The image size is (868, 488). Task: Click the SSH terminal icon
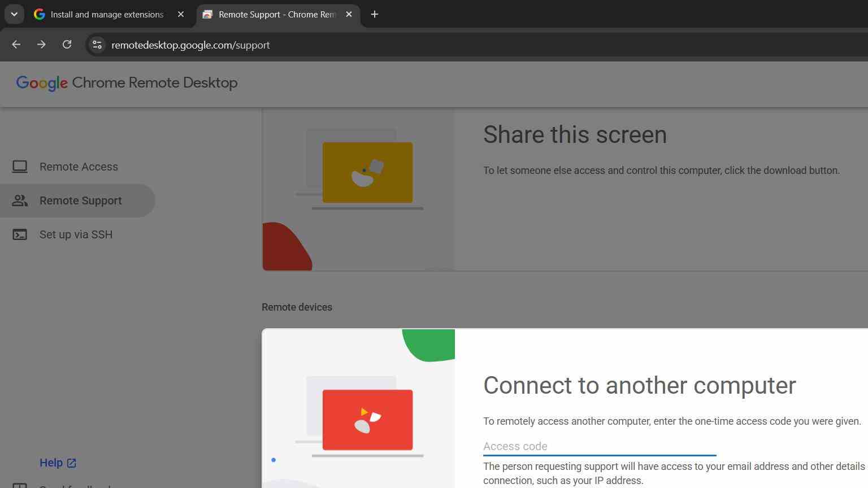20,234
